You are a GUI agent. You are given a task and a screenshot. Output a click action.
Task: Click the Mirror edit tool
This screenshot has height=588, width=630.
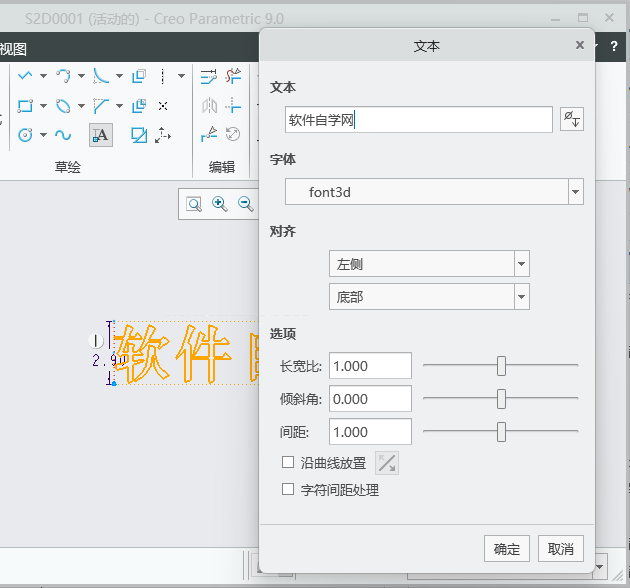[x=209, y=106]
